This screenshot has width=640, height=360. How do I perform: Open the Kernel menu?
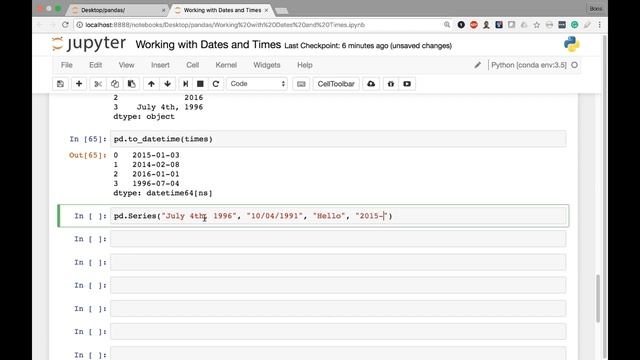[226, 65]
